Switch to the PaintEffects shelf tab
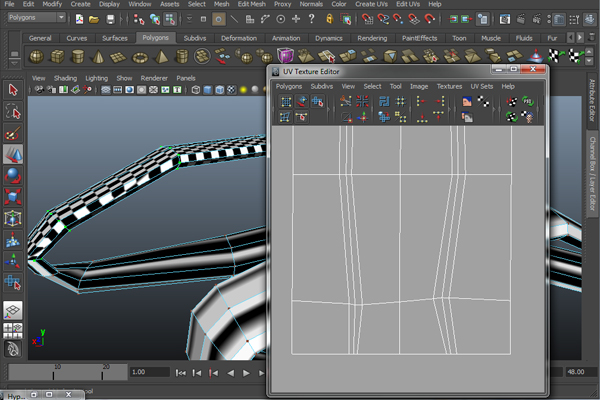Screen dimensions: 600x400 click(x=419, y=38)
